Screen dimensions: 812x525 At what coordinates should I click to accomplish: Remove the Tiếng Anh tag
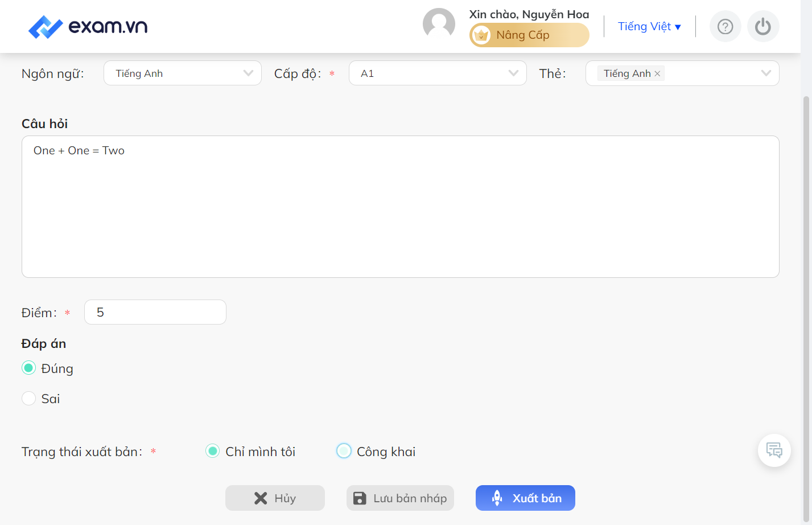coord(657,73)
